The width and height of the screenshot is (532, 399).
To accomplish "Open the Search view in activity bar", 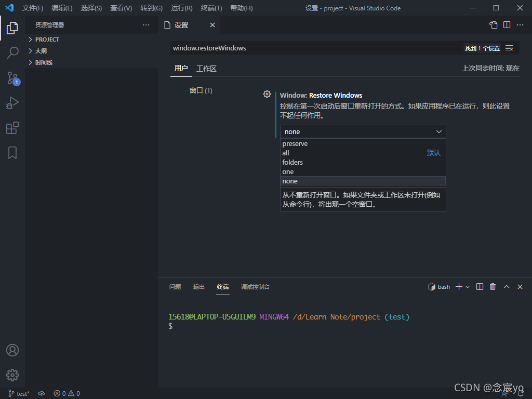I will [x=12, y=52].
